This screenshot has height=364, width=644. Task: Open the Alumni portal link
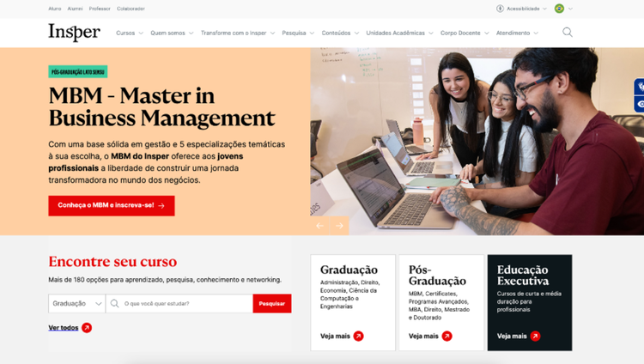pyautogui.click(x=76, y=9)
